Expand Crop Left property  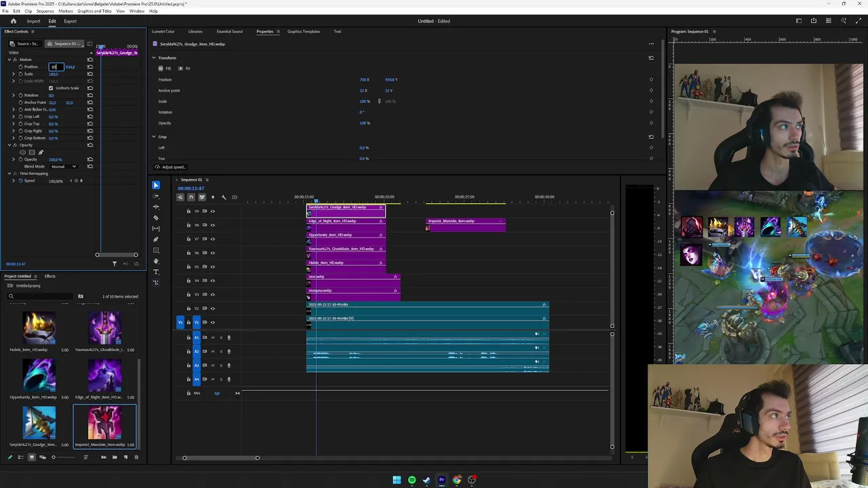(13, 117)
